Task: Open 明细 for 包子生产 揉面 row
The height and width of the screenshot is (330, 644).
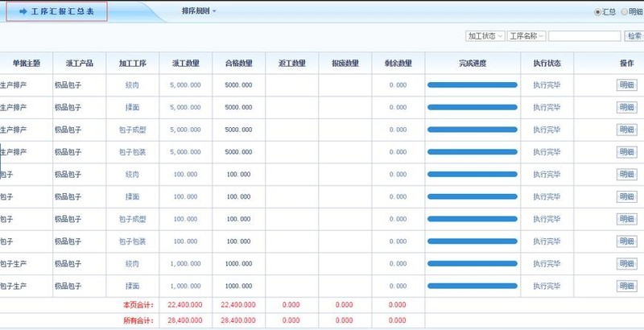Action: (x=627, y=286)
